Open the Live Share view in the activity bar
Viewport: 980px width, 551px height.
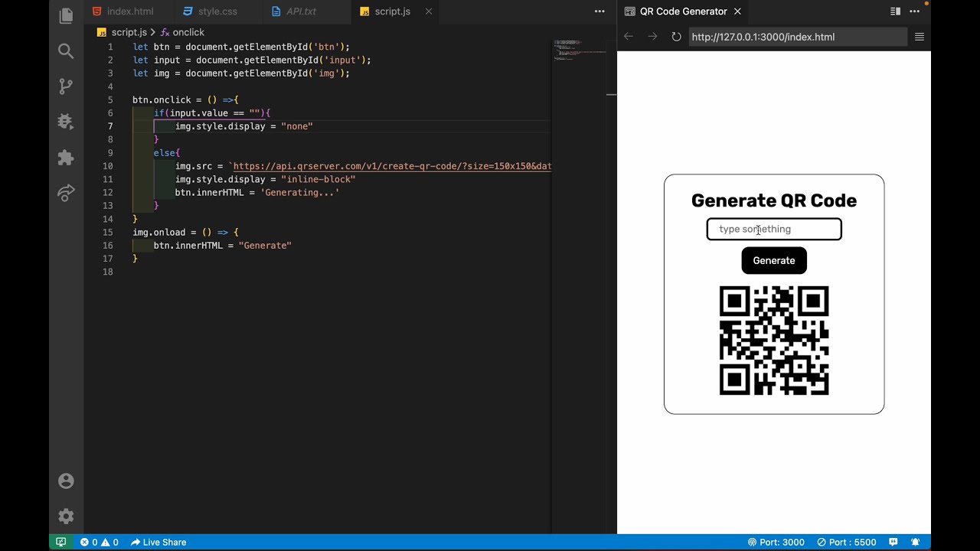point(66,193)
